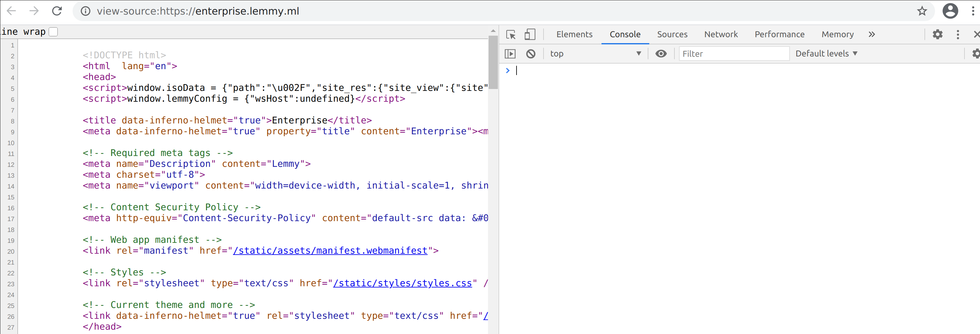Create a live expression with the eye icon

(661, 54)
